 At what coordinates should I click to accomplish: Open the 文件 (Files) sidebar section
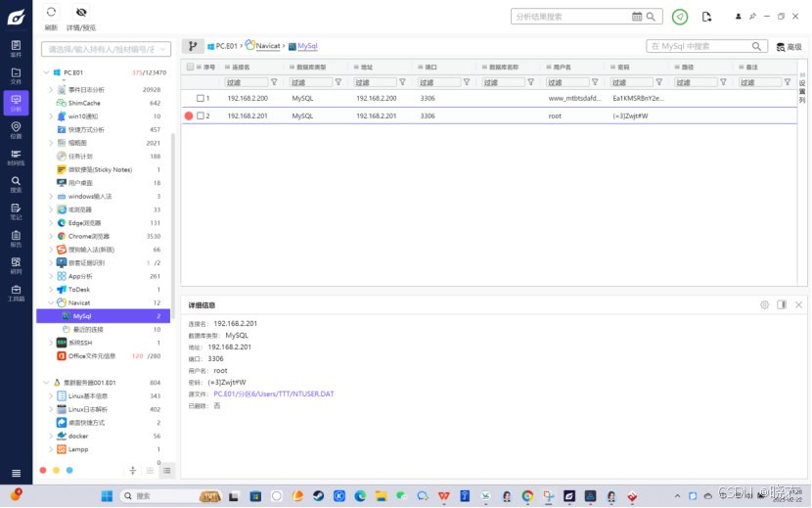(x=16, y=75)
